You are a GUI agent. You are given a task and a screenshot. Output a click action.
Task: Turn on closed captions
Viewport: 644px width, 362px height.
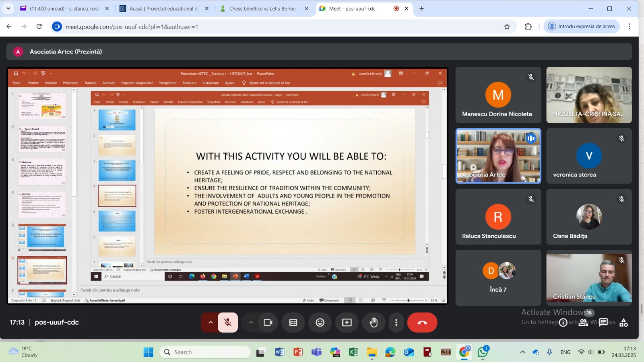tap(293, 323)
